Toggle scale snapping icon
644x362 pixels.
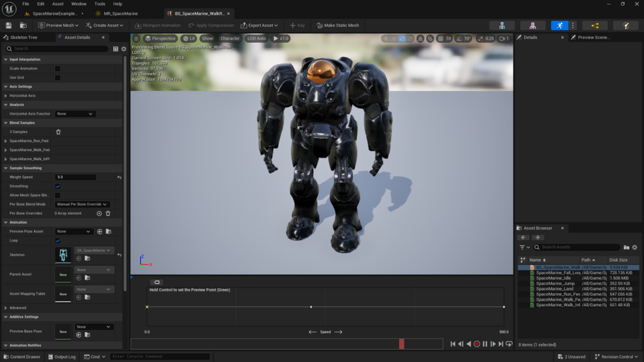(480, 38)
